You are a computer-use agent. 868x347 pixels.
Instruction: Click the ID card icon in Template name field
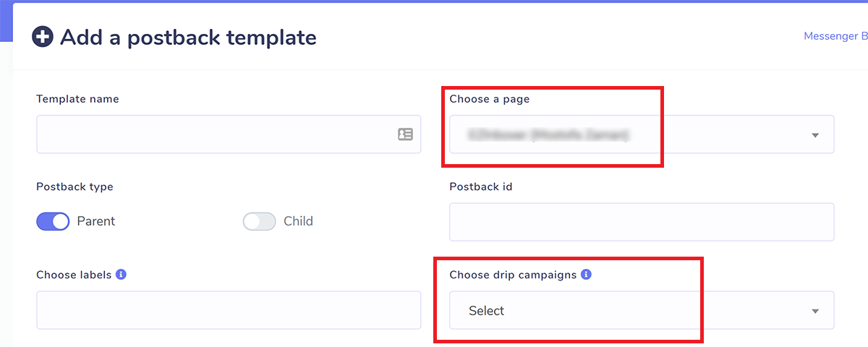point(405,134)
